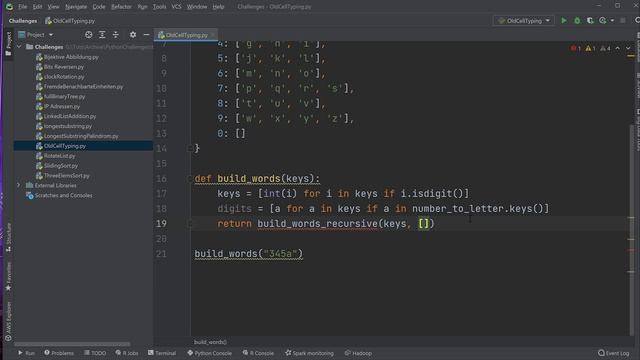The height and width of the screenshot is (360, 640).
Task: Open the OldCellTyping run configuration dropdown
Action: click(524, 20)
